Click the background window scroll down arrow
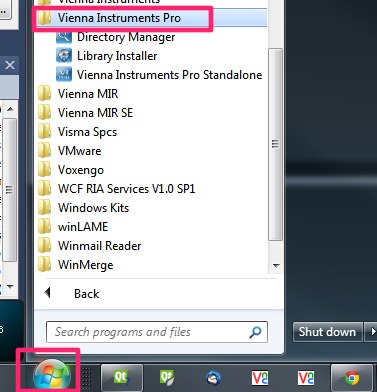This screenshot has height=392, width=377. (10, 286)
